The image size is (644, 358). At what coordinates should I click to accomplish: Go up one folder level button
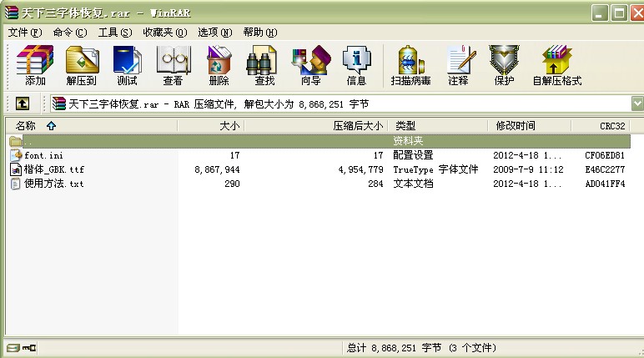[23, 103]
